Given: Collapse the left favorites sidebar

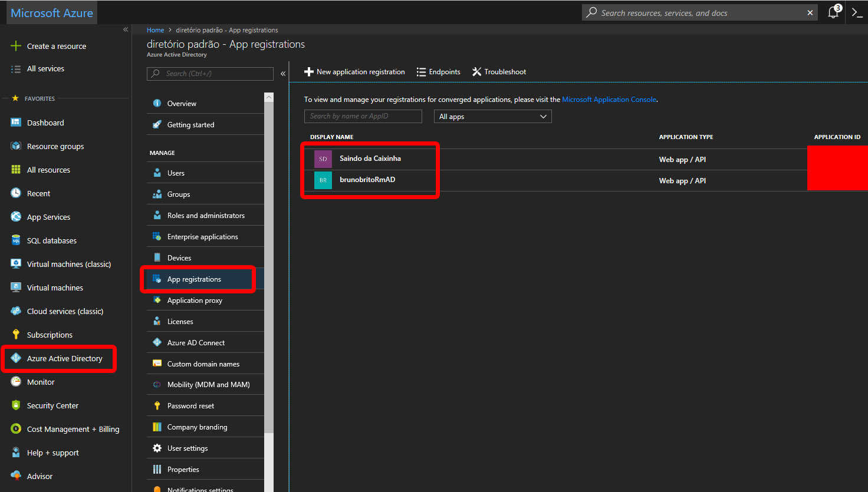Looking at the screenshot, I should pyautogui.click(x=126, y=29).
